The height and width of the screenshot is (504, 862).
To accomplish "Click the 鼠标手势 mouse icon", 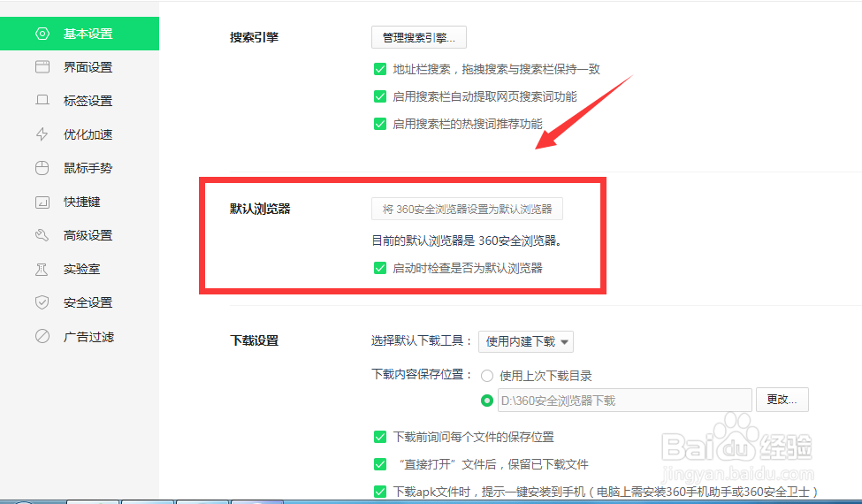I will point(42,168).
